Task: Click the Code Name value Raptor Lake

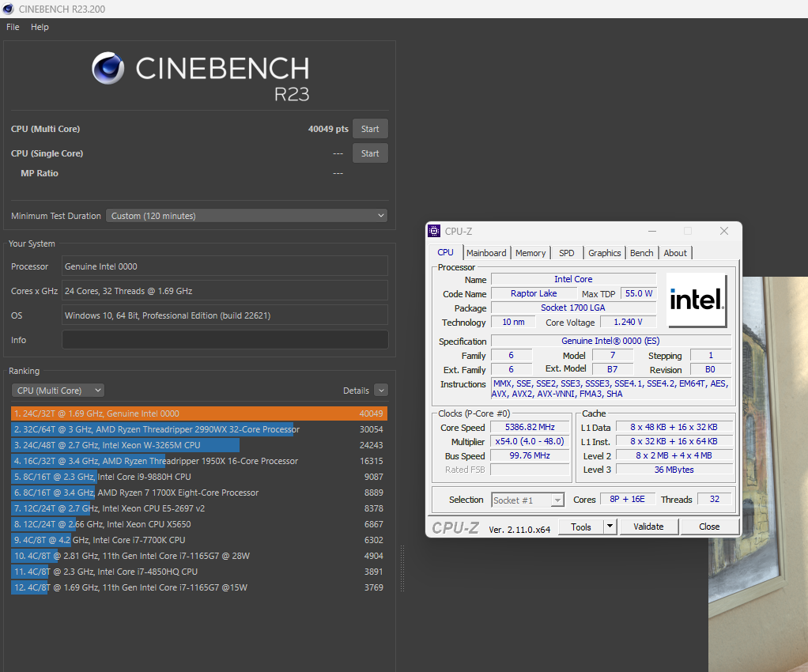Action: [x=534, y=293]
